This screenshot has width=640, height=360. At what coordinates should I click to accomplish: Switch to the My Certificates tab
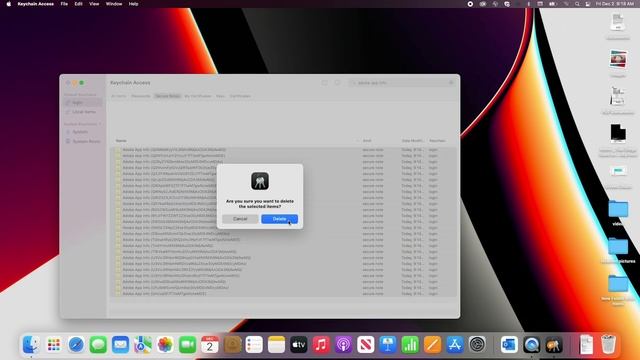198,96
